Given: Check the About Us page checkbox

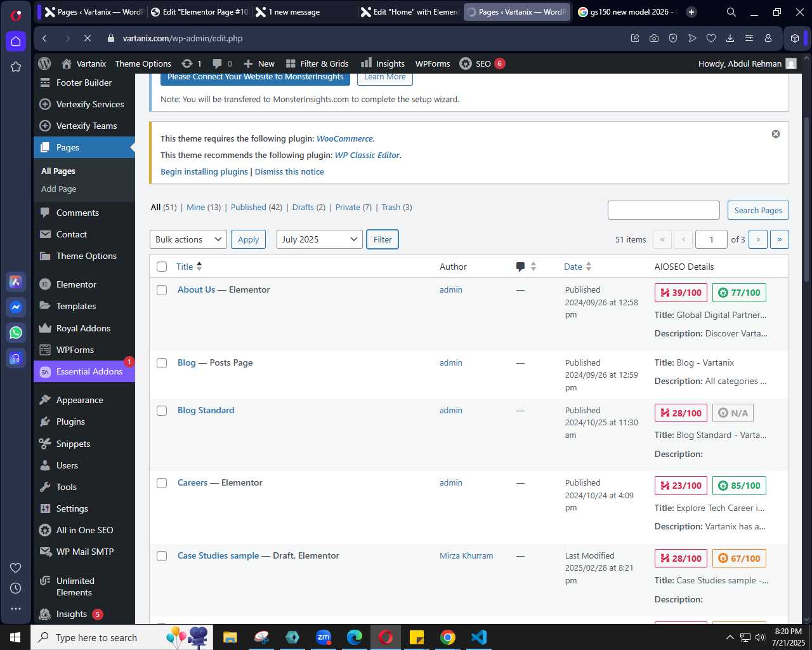Looking at the screenshot, I should [162, 290].
